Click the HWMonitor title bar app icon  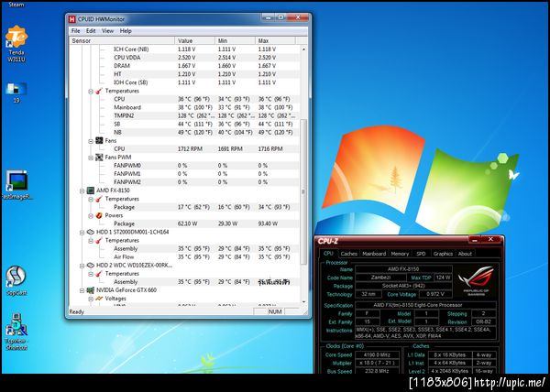click(x=72, y=19)
